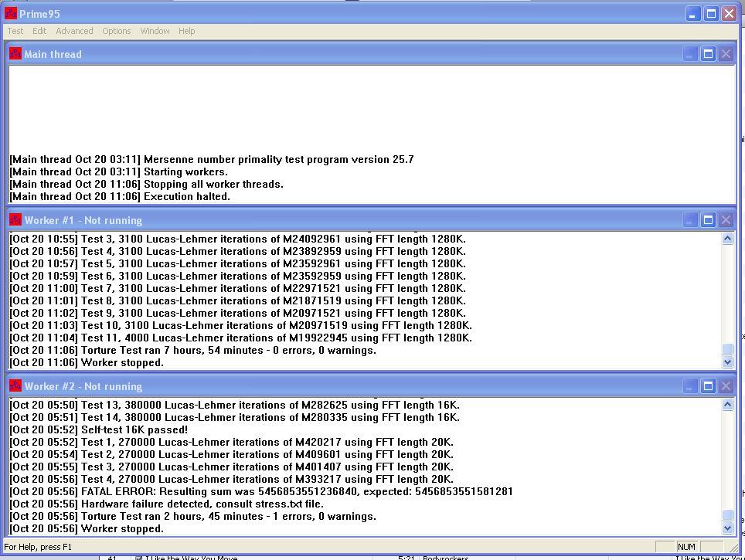This screenshot has height=560, width=745.
Task: Click the Prime95 title bar icon
Action: pyautogui.click(x=11, y=13)
